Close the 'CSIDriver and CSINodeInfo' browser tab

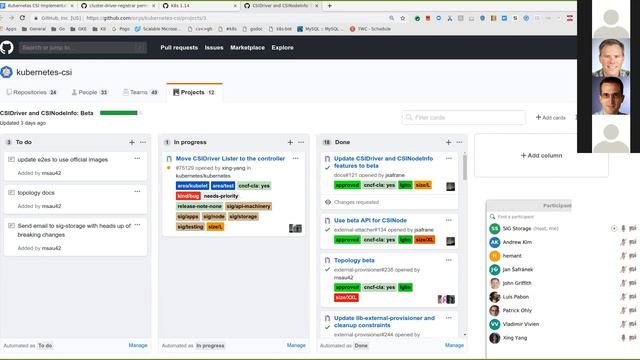click(x=316, y=6)
